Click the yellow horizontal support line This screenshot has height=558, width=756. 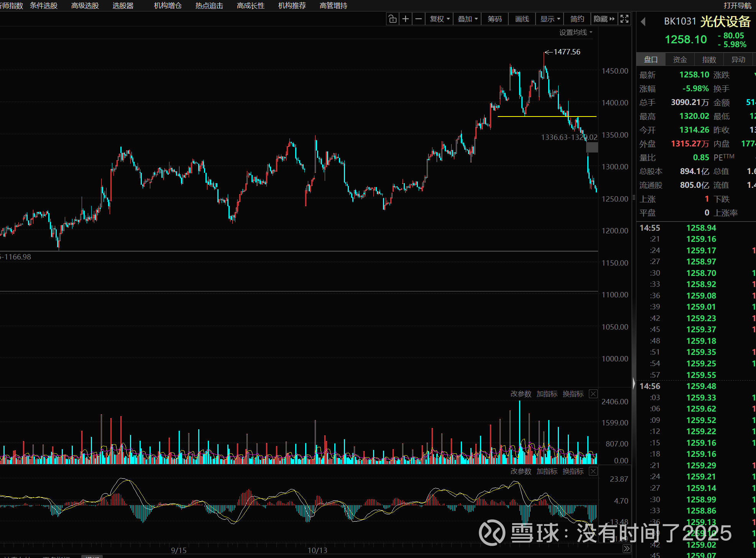tap(544, 116)
